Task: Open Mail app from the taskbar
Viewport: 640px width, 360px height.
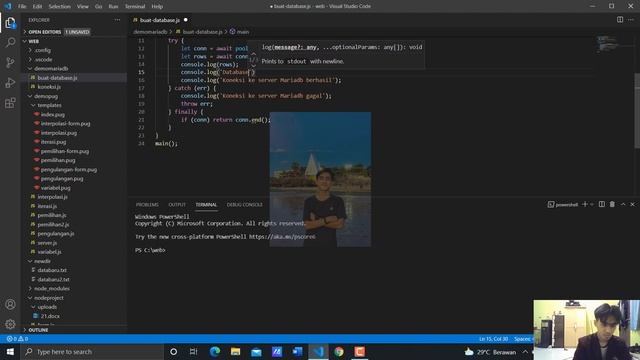Action: coord(256,351)
